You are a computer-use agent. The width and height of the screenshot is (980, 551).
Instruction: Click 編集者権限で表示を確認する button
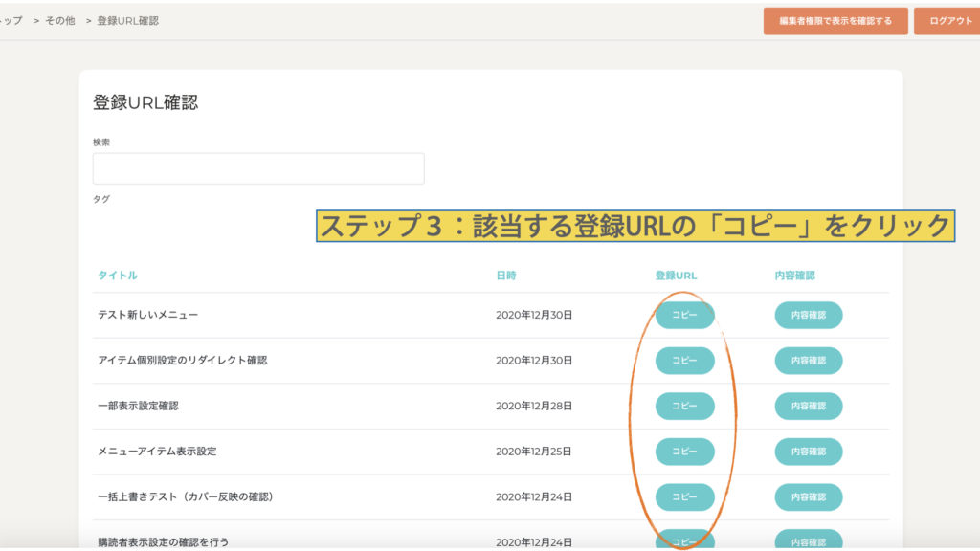point(835,21)
